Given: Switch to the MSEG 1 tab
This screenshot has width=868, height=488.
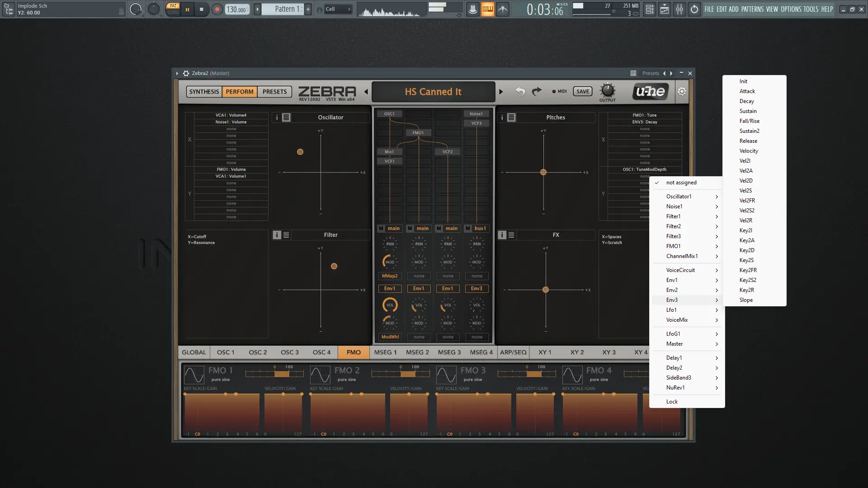Looking at the screenshot, I should tap(385, 352).
